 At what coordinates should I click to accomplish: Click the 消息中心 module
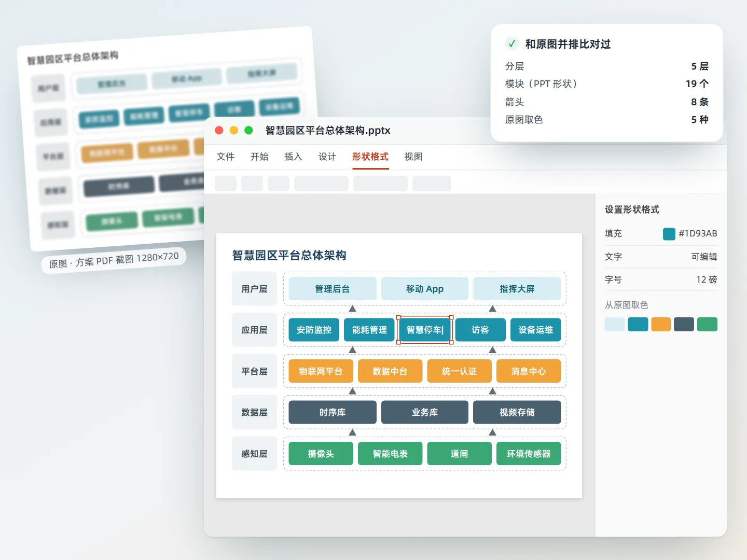[529, 371]
